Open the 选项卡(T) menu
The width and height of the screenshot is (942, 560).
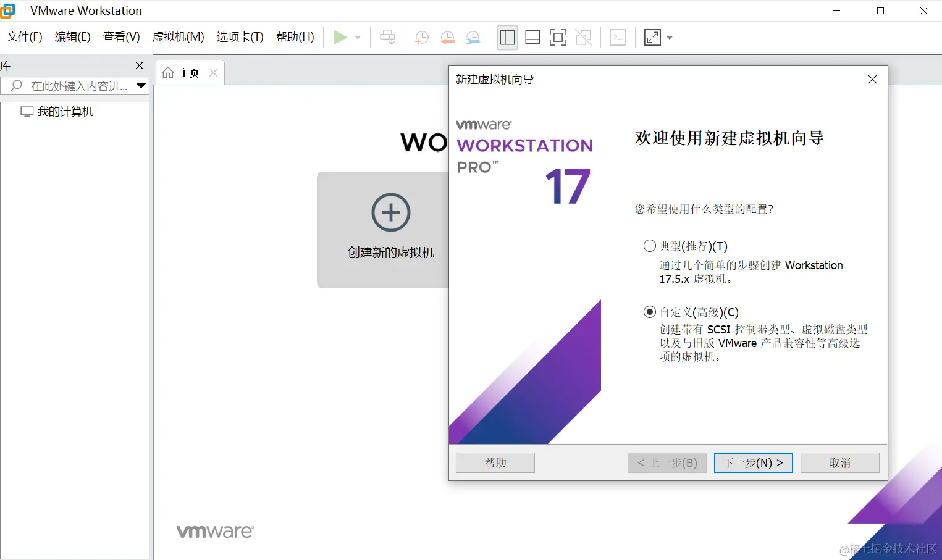point(240,37)
